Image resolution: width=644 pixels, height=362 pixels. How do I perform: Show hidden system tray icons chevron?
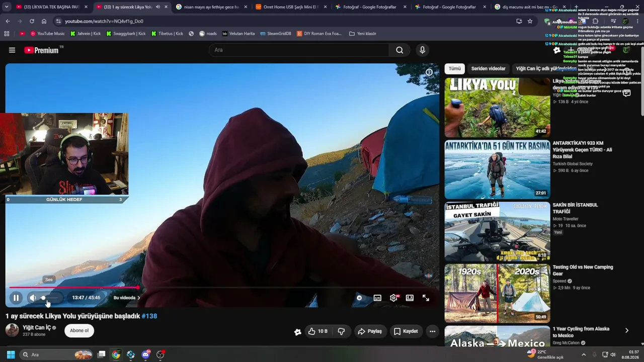click(x=585, y=354)
